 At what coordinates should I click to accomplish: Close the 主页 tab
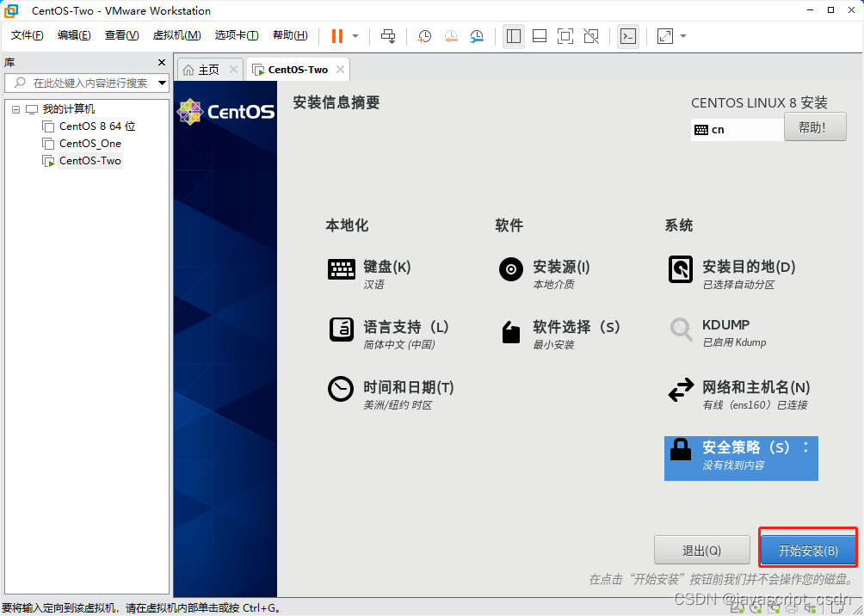click(233, 70)
